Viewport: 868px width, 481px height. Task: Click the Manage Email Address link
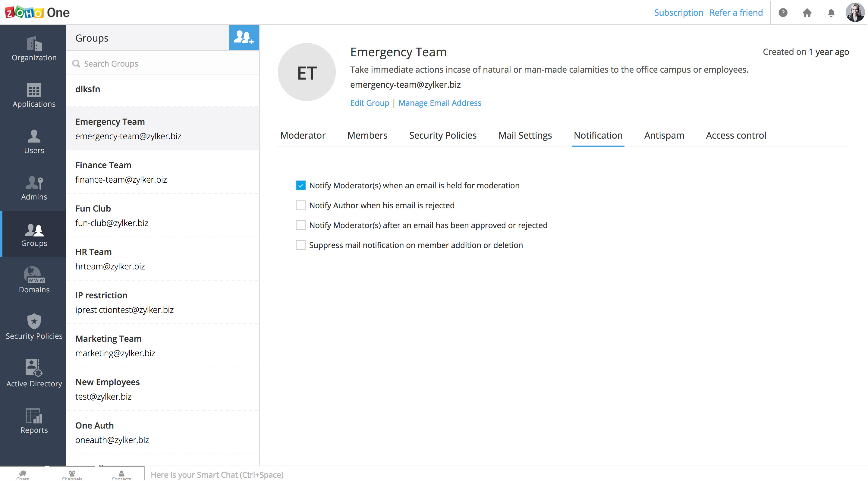tap(440, 103)
